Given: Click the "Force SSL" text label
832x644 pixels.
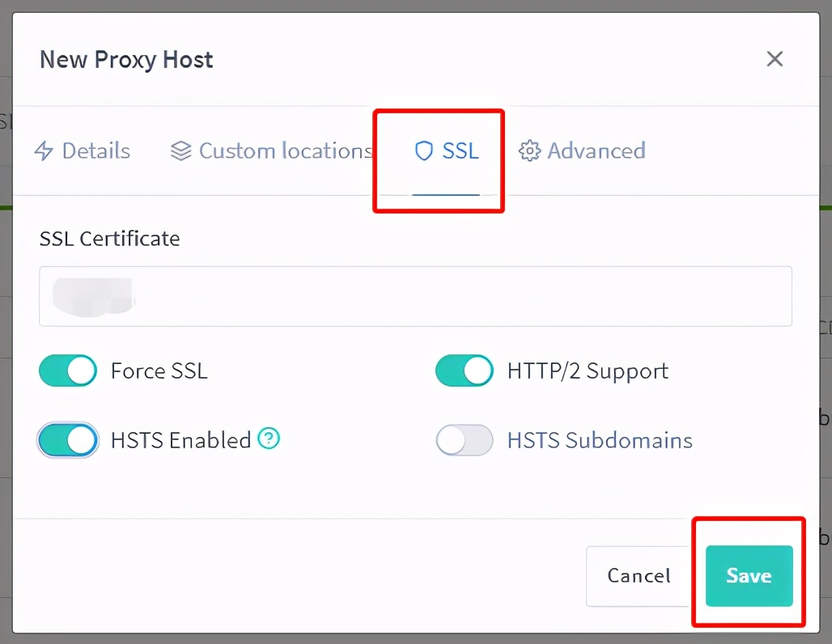Looking at the screenshot, I should click(x=159, y=371).
